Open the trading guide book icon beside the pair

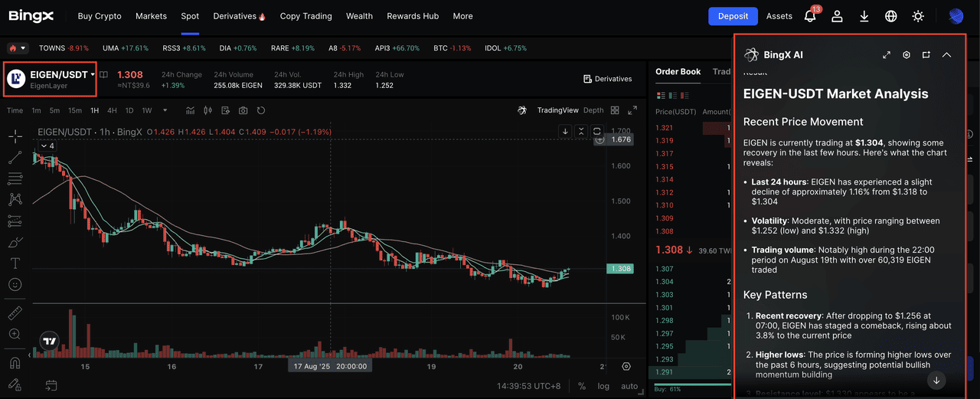point(104,75)
